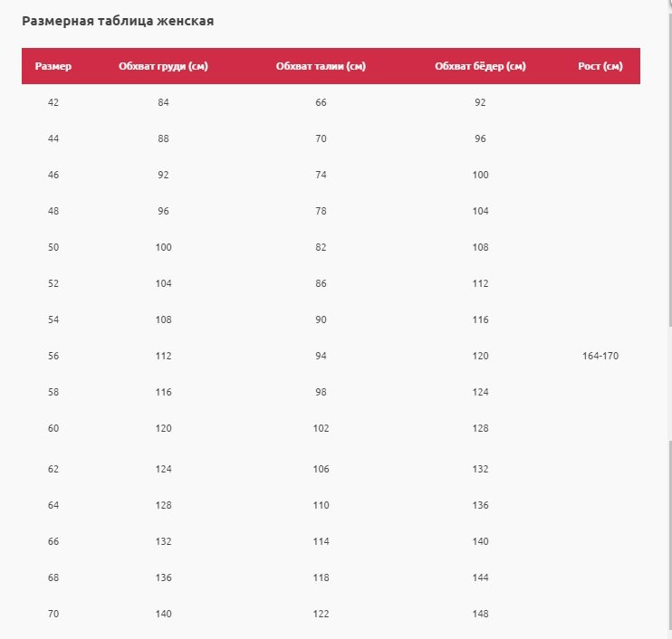Click the "Размерная таблица женская" title
672x639 pixels.
pyautogui.click(x=118, y=20)
